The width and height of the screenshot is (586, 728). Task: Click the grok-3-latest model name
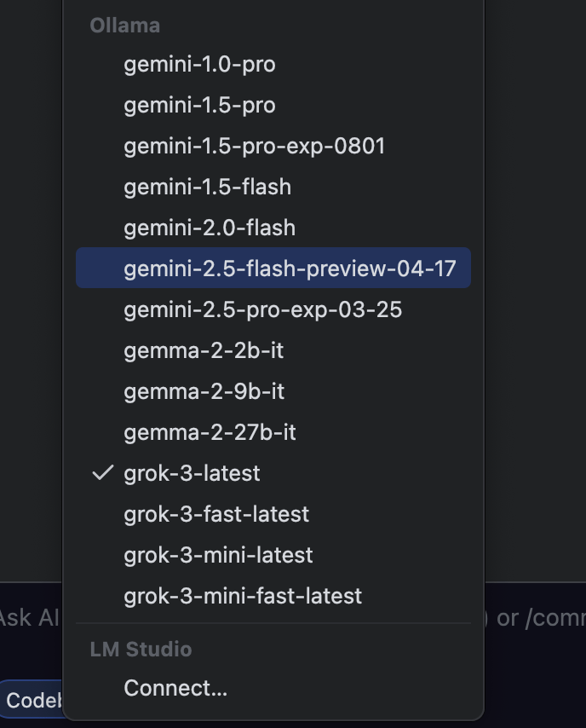(192, 473)
